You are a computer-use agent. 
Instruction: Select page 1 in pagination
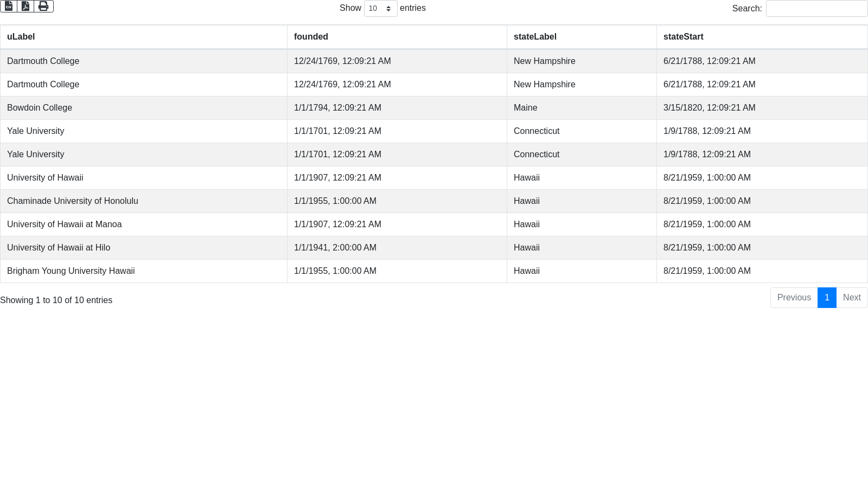pyautogui.click(x=827, y=298)
